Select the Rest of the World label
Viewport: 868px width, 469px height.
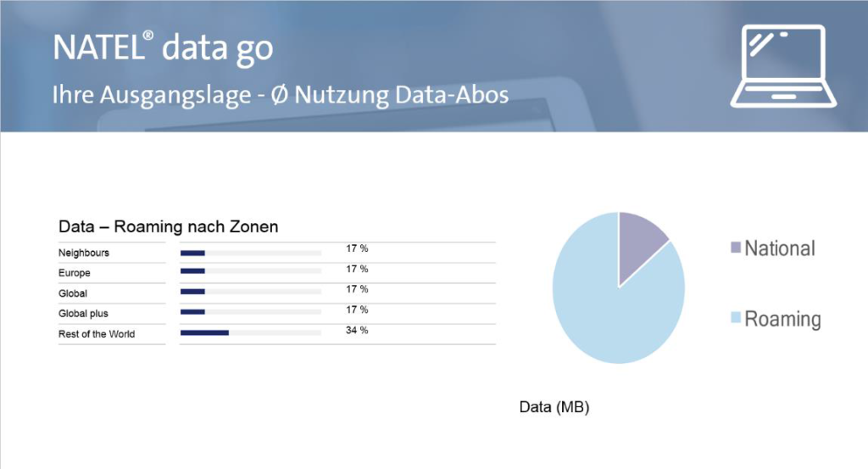click(97, 334)
